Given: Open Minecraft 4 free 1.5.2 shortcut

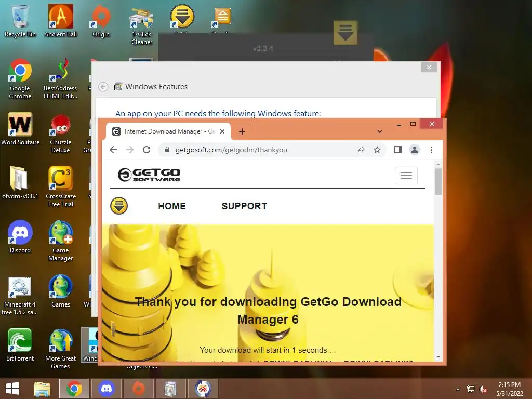Looking at the screenshot, I should point(20,296).
